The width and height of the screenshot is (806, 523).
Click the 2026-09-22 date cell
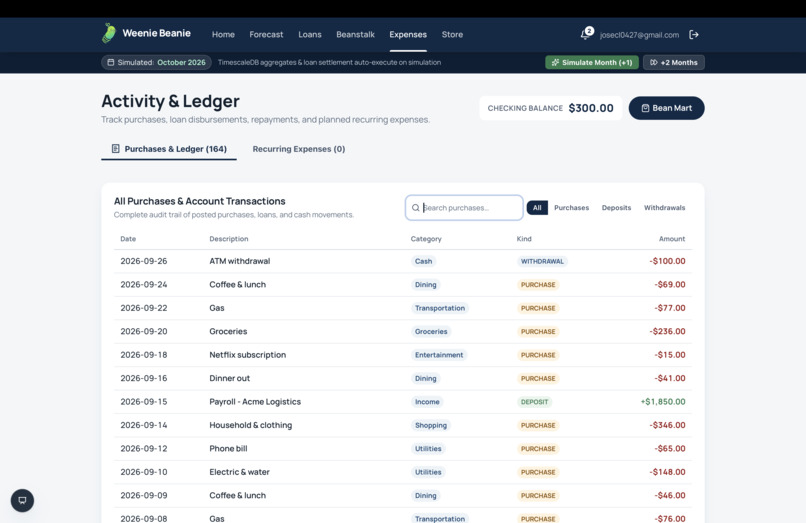(144, 308)
